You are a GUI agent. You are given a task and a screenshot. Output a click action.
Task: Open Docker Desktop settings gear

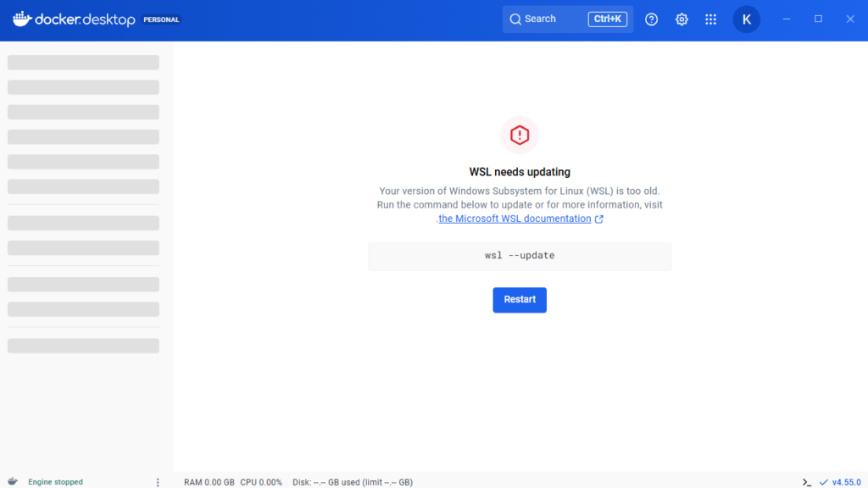(682, 19)
